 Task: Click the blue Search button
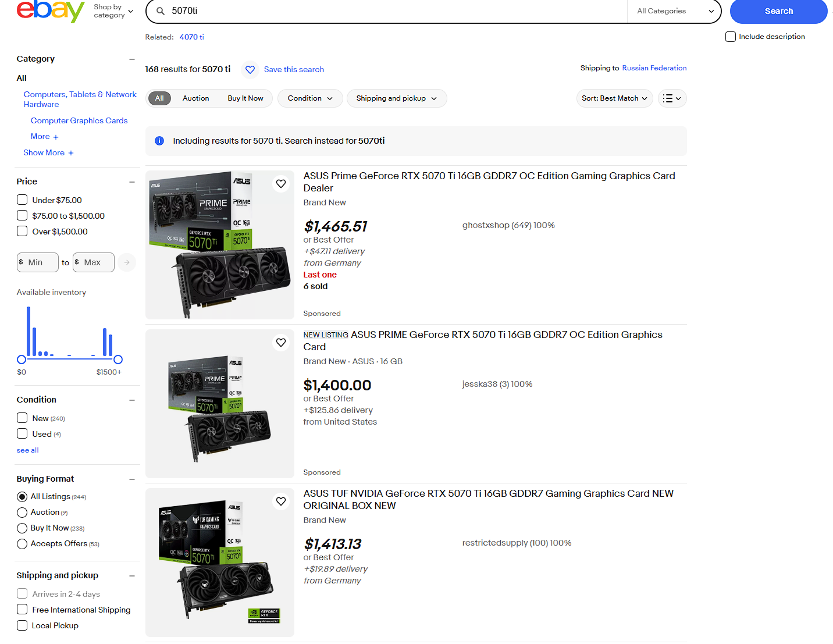[778, 11]
